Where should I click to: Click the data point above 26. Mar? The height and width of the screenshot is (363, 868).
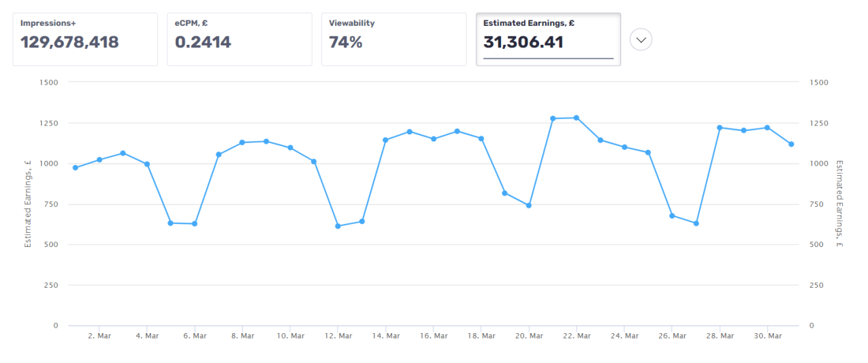click(x=672, y=216)
